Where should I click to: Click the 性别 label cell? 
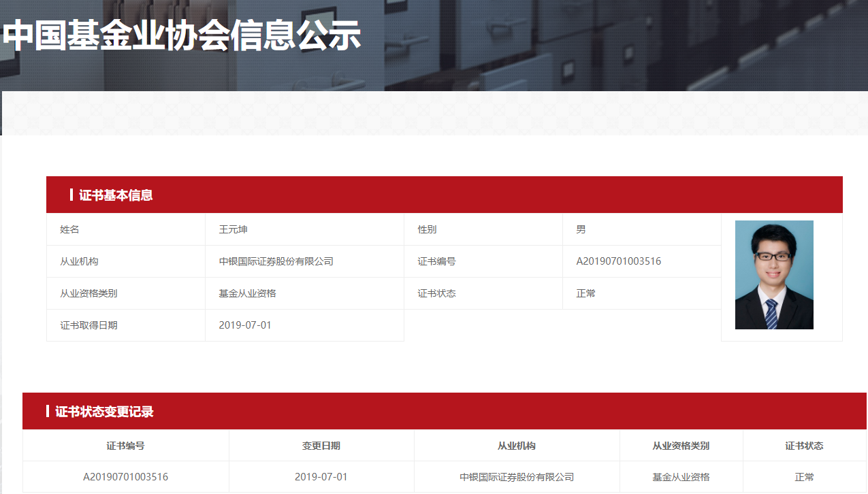tap(427, 229)
